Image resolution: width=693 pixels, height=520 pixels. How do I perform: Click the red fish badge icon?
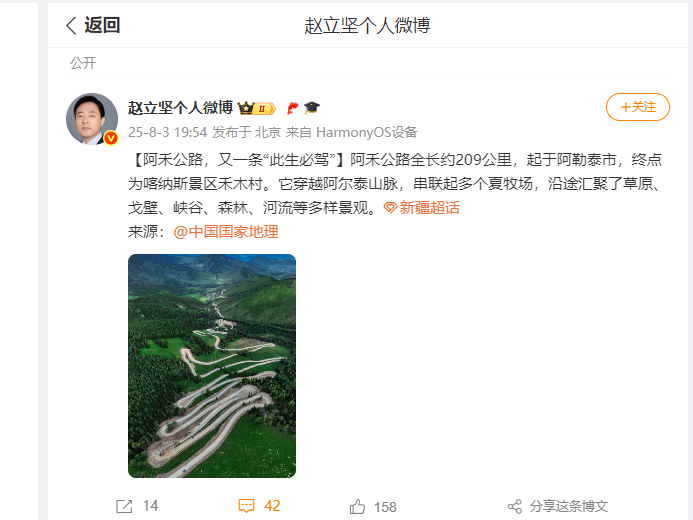[293, 108]
